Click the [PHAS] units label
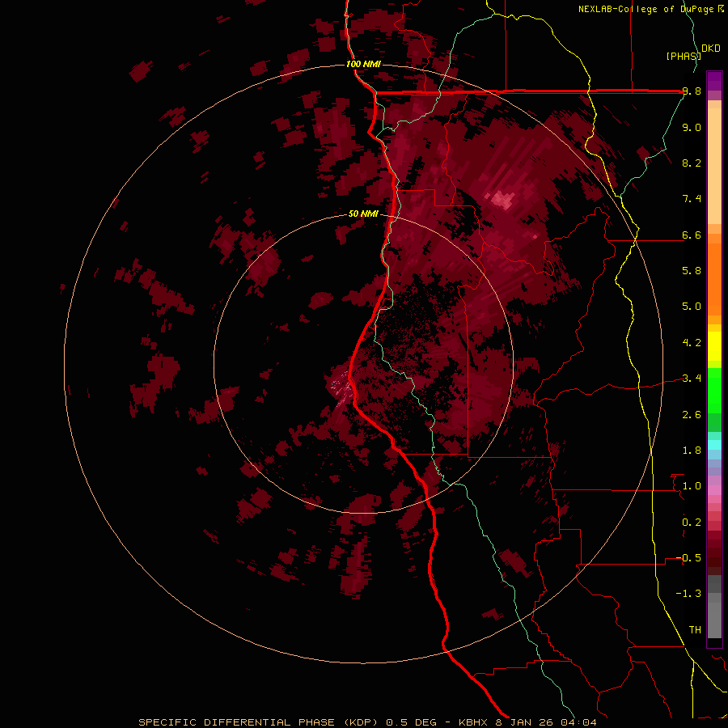 click(684, 56)
